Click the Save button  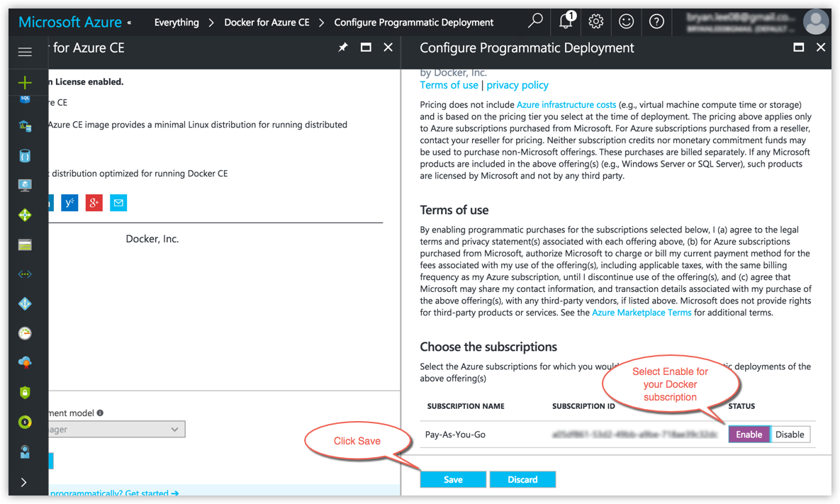tap(453, 480)
